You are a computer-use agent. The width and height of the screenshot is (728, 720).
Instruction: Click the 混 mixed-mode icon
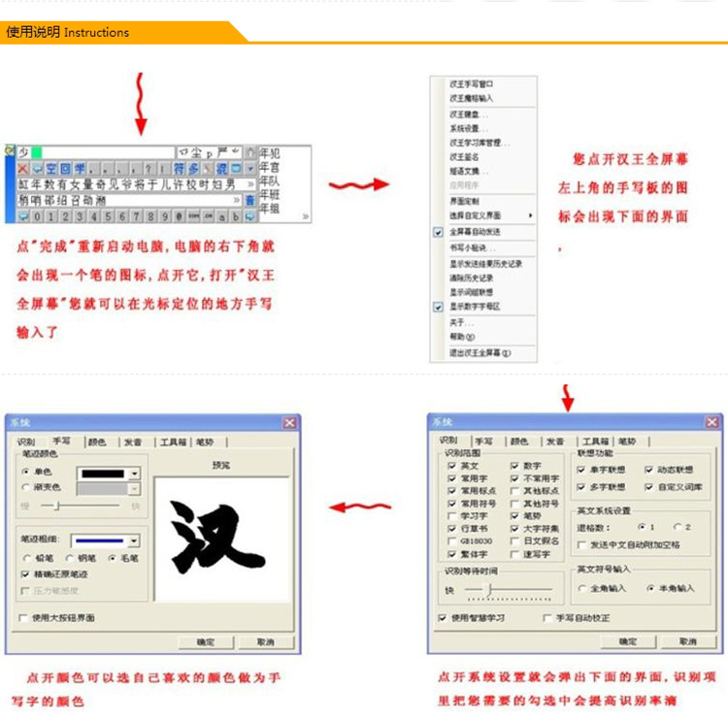(222, 169)
